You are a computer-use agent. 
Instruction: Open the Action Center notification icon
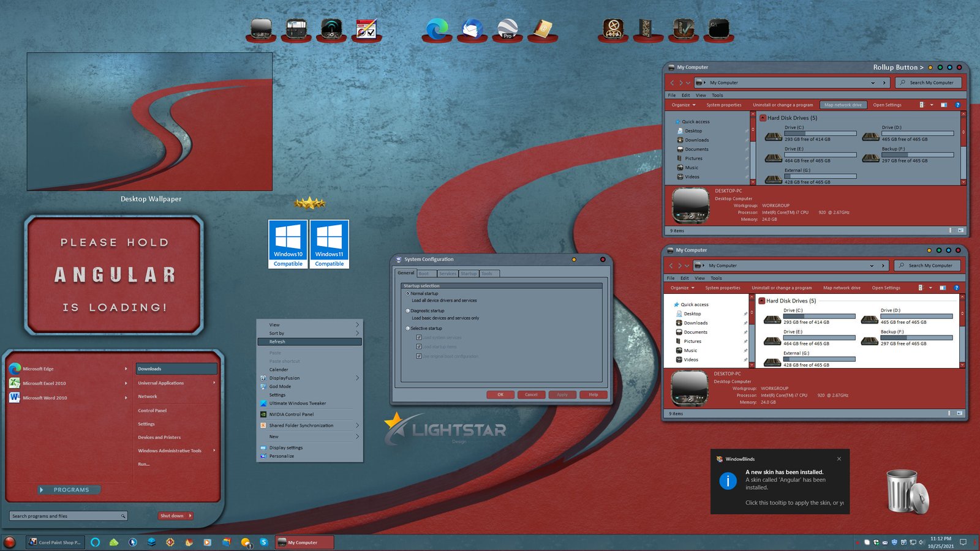963,542
